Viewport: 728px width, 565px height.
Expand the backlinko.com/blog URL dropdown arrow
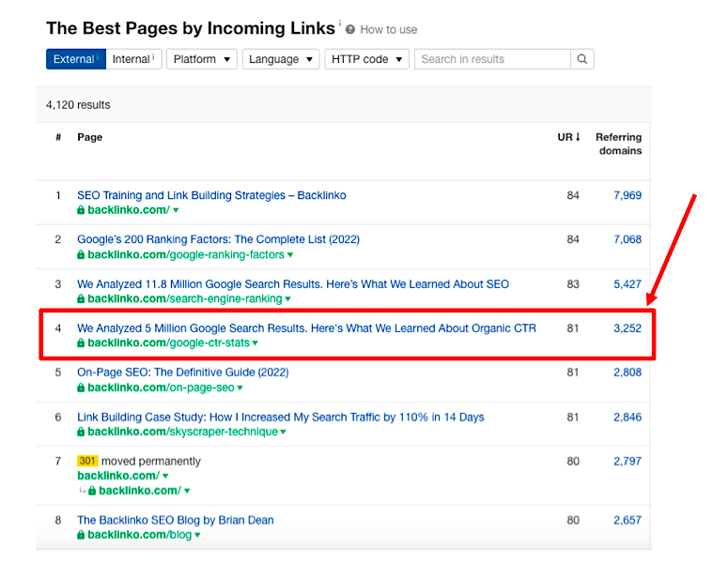197,535
